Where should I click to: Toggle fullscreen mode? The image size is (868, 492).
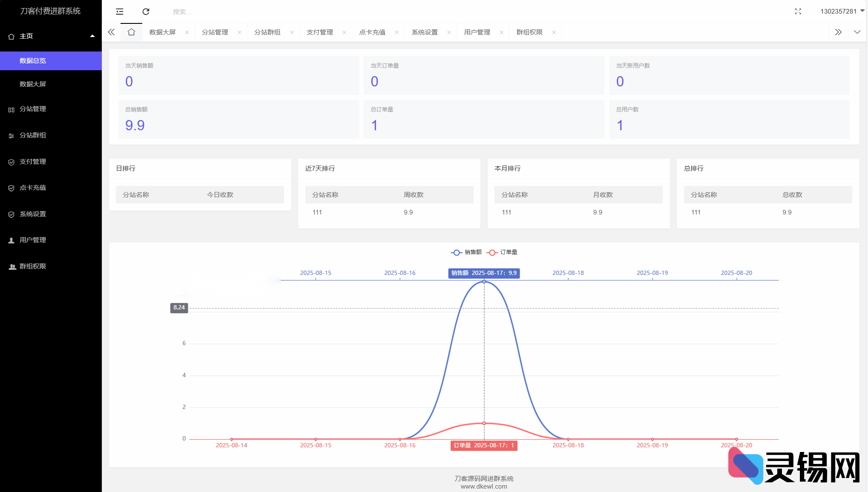coord(798,11)
